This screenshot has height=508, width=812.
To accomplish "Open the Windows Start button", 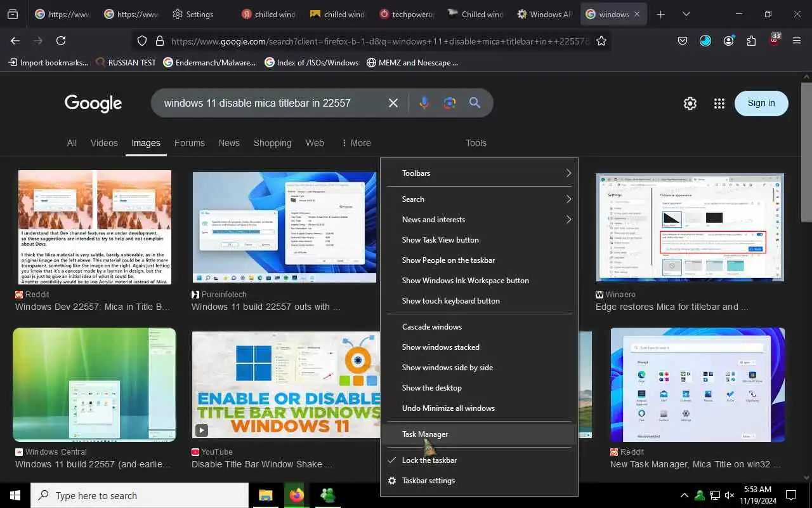I will point(15,495).
